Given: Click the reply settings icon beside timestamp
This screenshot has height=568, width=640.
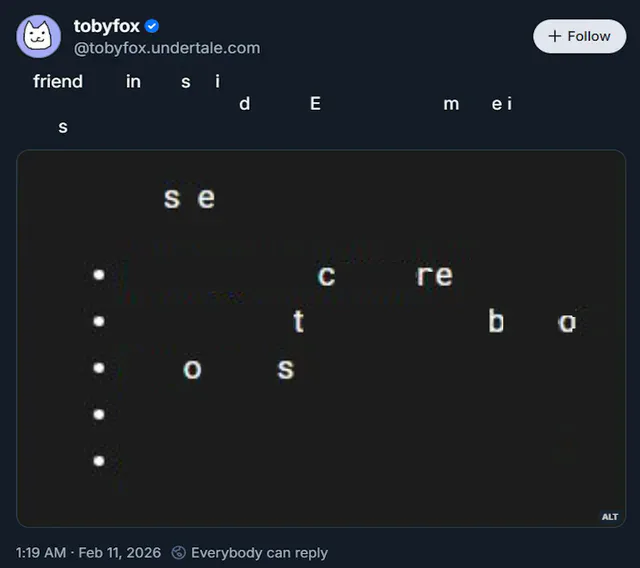Looking at the screenshot, I should (179, 552).
